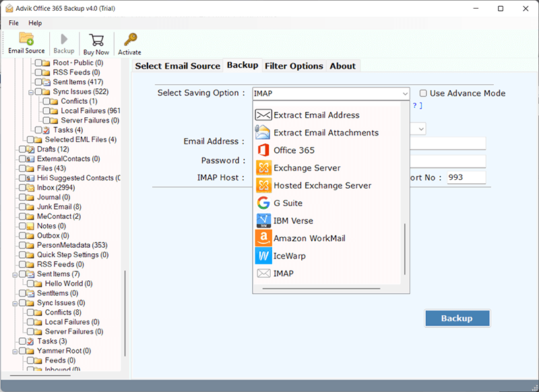Click the Port No field showing 993

point(466,177)
